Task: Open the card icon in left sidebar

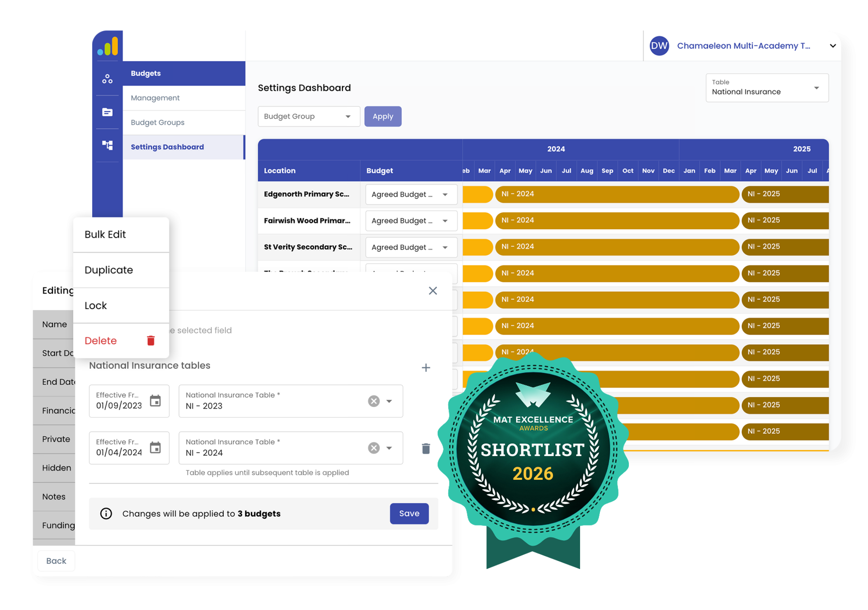Action: [x=107, y=112]
